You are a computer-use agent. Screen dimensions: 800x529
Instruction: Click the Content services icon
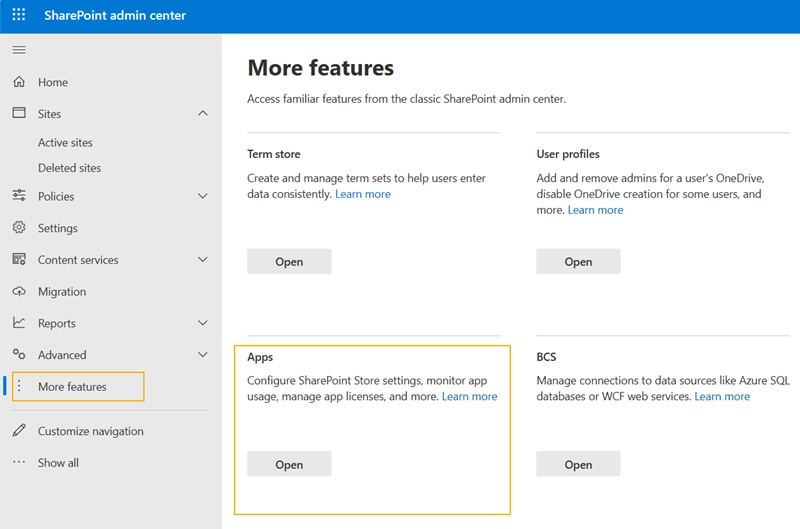pos(19,259)
